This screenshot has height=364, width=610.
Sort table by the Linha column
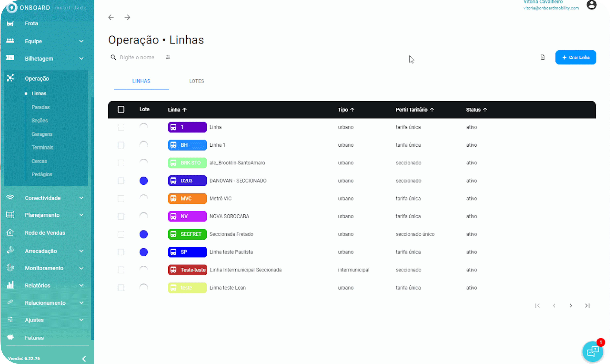(177, 110)
